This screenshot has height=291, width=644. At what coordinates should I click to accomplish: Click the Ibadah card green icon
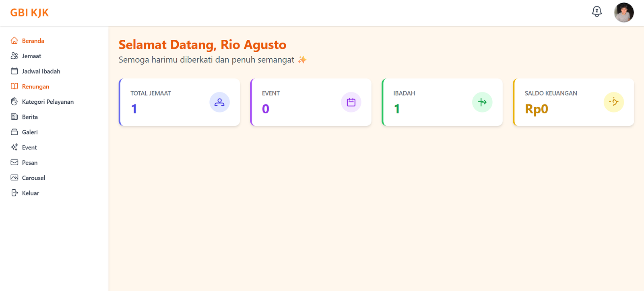click(482, 102)
